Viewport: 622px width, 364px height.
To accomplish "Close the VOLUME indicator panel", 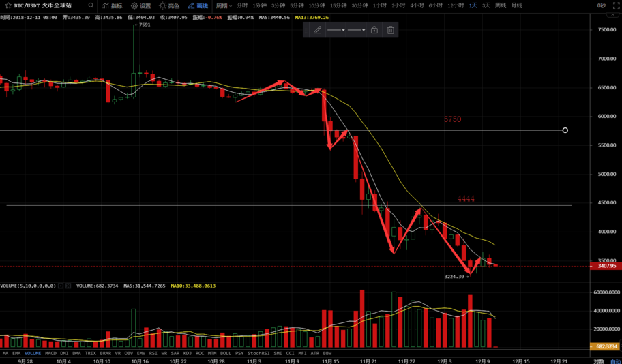I will tap(68, 286).
